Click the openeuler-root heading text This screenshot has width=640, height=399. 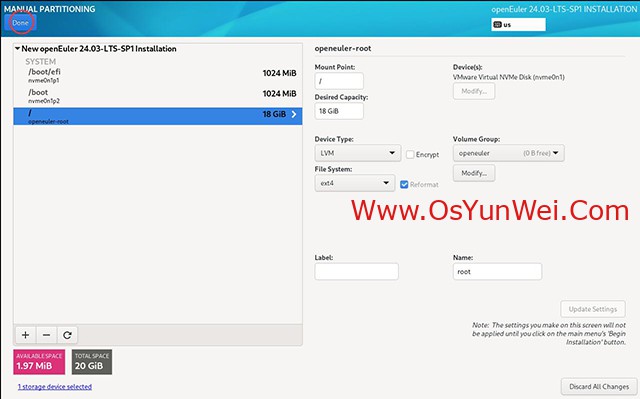click(x=343, y=48)
